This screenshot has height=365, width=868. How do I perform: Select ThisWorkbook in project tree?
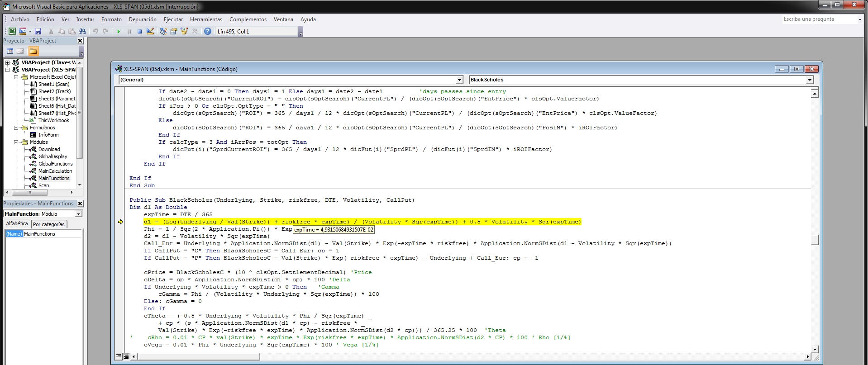[53, 120]
